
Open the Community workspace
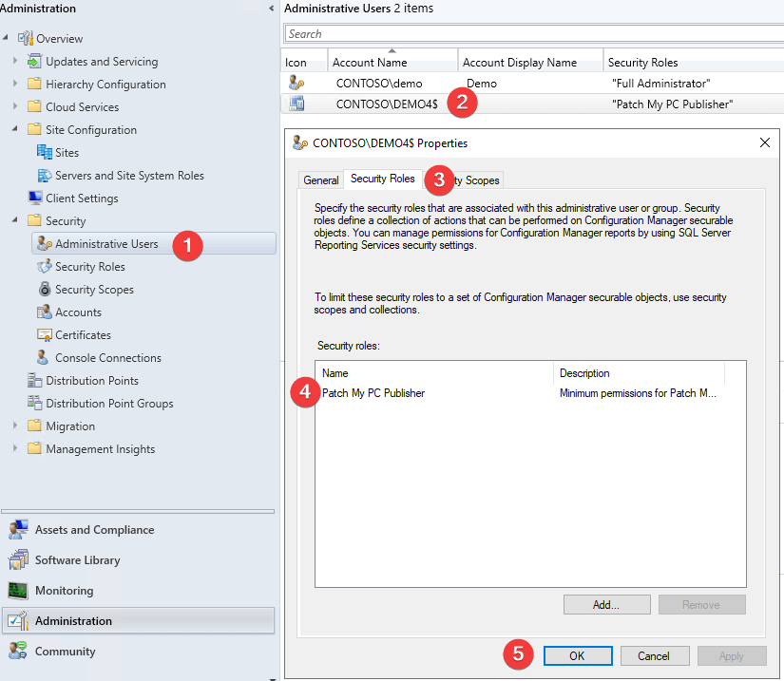(138, 651)
